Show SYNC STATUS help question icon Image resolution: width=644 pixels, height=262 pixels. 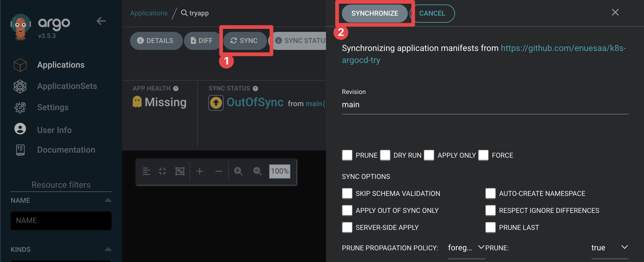tap(255, 88)
